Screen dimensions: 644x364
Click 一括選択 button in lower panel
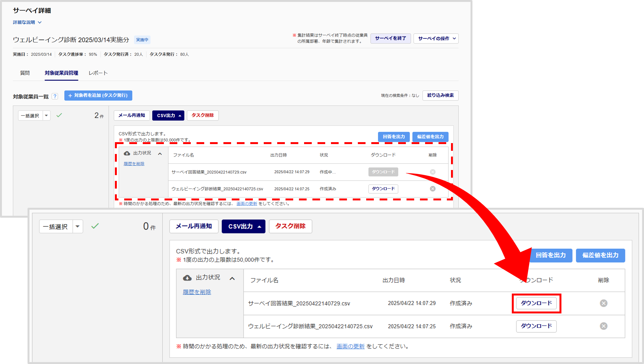[56, 227]
